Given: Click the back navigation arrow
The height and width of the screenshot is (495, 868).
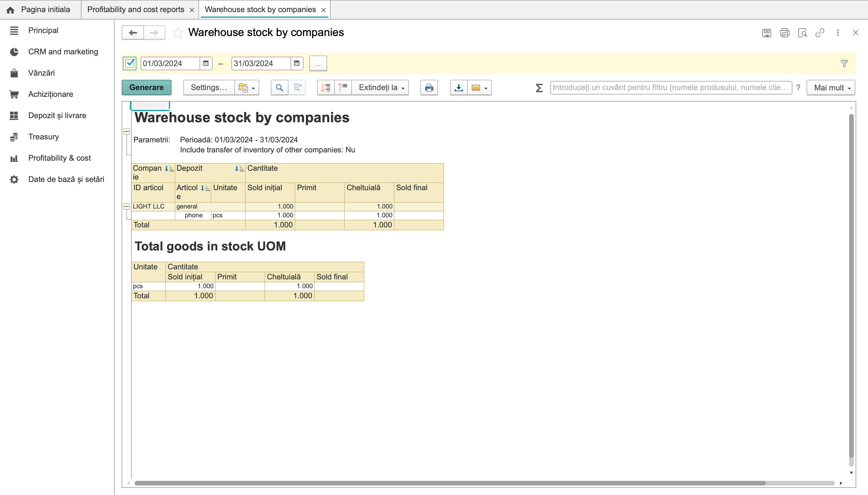Looking at the screenshot, I should click(133, 33).
